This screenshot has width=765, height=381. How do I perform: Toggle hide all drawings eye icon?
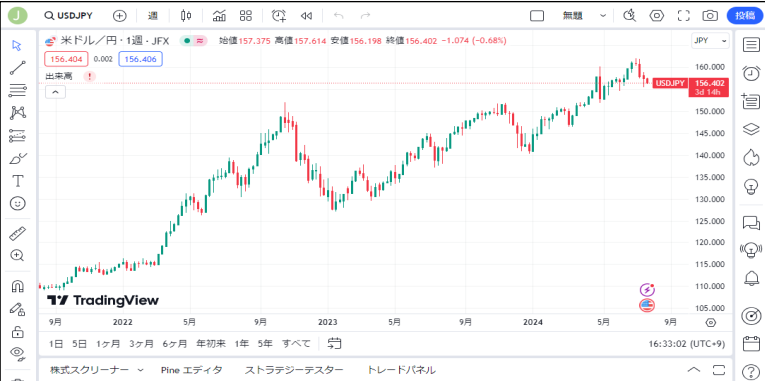[18, 353]
